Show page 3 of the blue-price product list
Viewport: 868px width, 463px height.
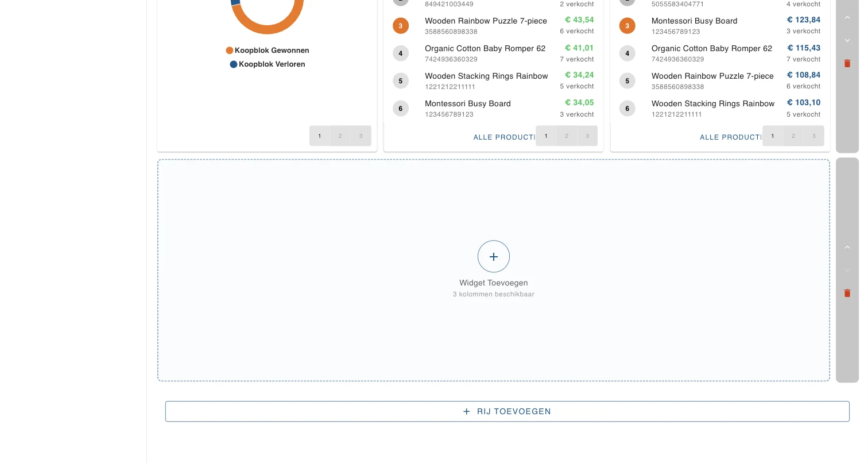814,136
